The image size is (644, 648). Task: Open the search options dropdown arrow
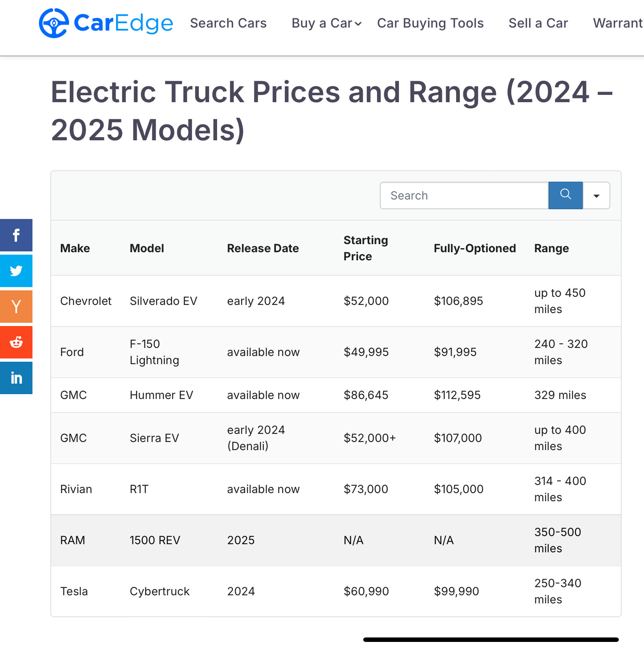(x=596, y=195)
